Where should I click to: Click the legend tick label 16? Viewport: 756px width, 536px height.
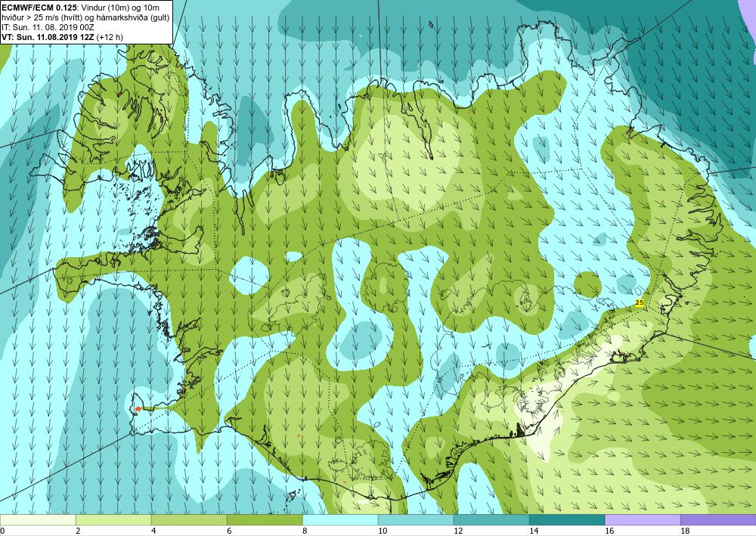[609, 531]
